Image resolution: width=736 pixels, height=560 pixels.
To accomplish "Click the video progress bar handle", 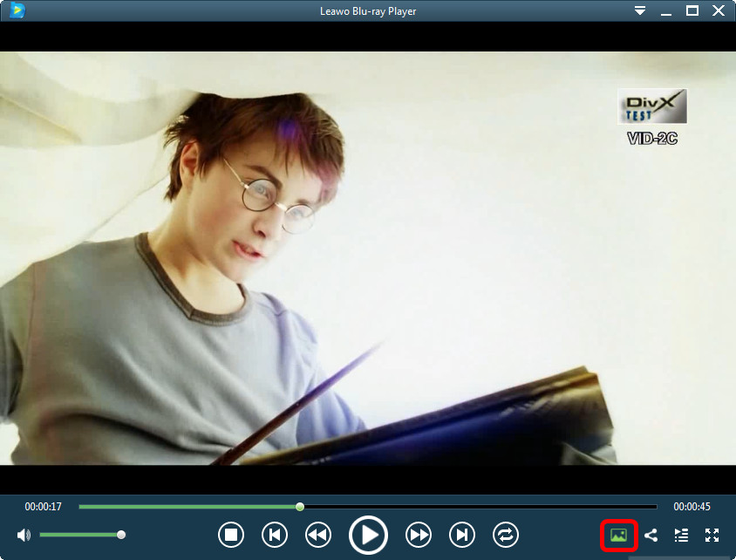I will [300, 507].
